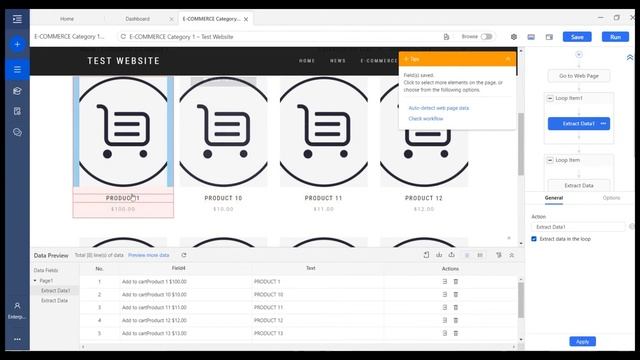Open the General settings tab
The width and height of the screenshot is (640, 360).
(x=554, y=198)
